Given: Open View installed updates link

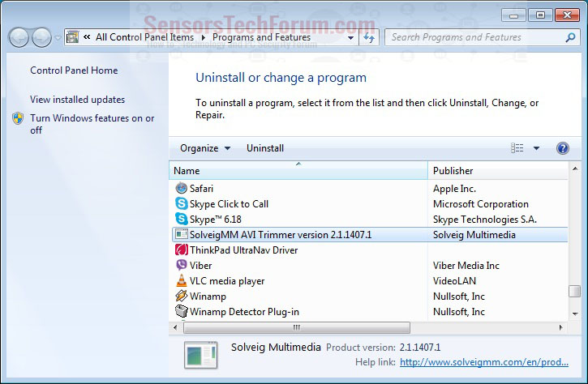Looking at the screenshot, I should [77, 100].
